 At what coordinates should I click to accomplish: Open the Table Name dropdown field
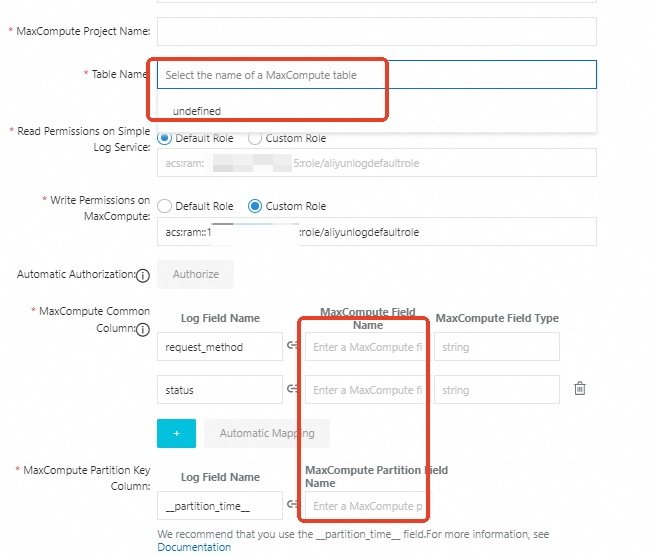(377, 75)
